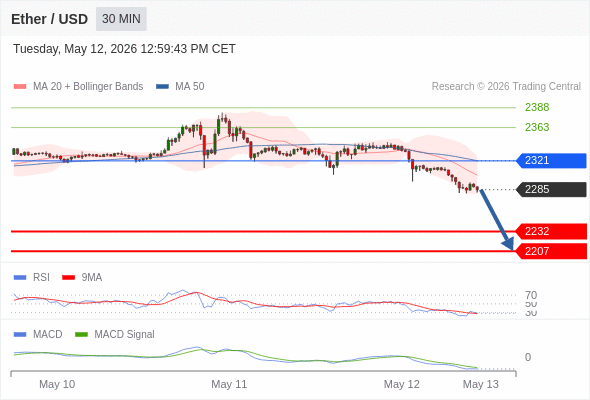Click the MACD Signal green swatch
The width and height of the screenshot is (590, 400).
pos(81,335)
